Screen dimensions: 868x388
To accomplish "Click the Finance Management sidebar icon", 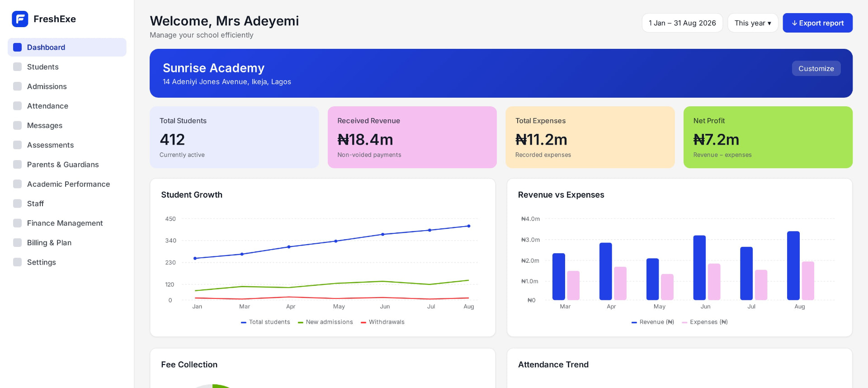I will (x=18, y=223).
